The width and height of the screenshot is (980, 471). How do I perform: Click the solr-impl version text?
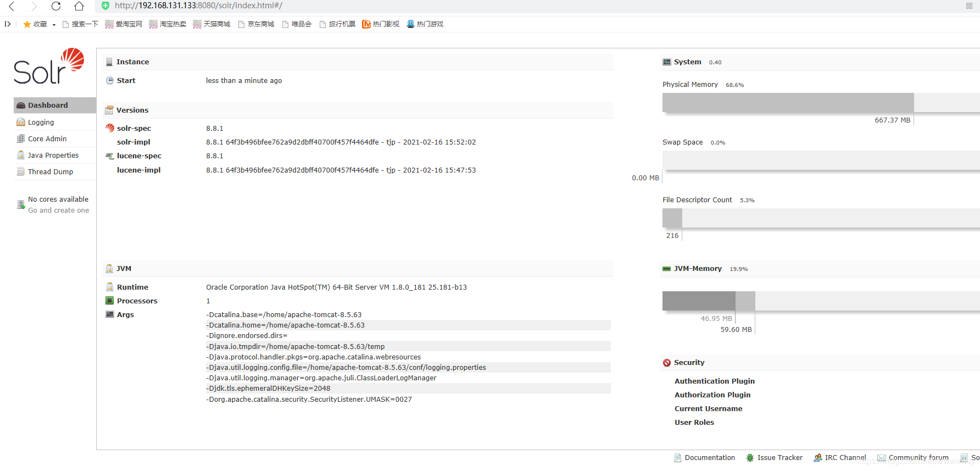pos(341,142)
